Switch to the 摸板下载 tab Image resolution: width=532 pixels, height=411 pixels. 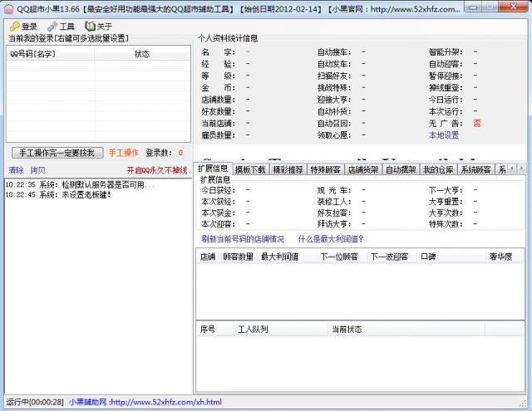250,169
